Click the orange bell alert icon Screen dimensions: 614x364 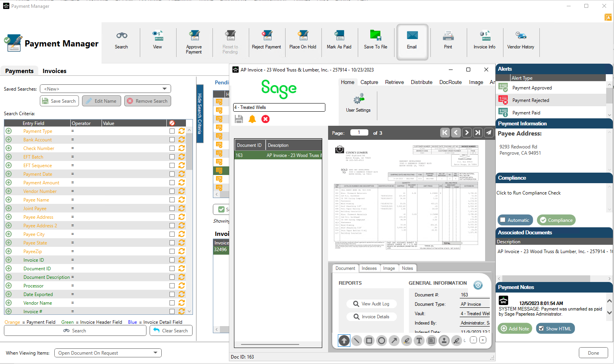point(252,119)
